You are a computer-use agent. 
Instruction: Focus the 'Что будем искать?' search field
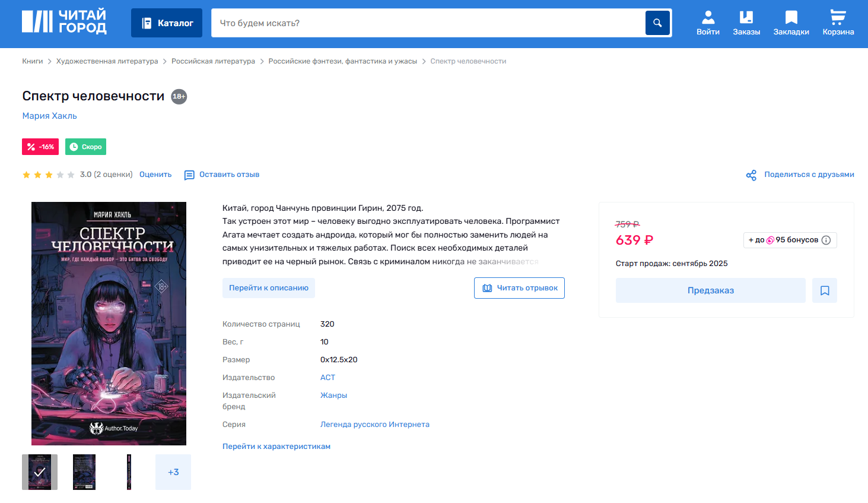coord(428,23)
